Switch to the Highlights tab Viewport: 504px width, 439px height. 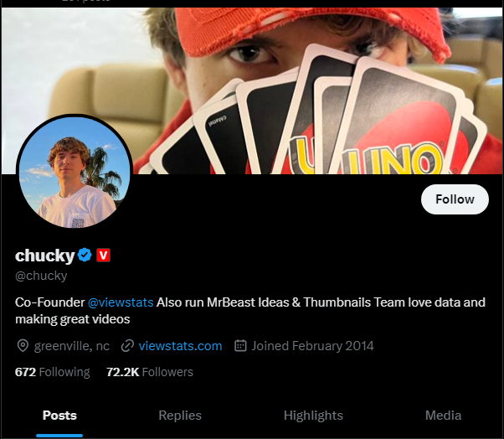coord(313,416)
